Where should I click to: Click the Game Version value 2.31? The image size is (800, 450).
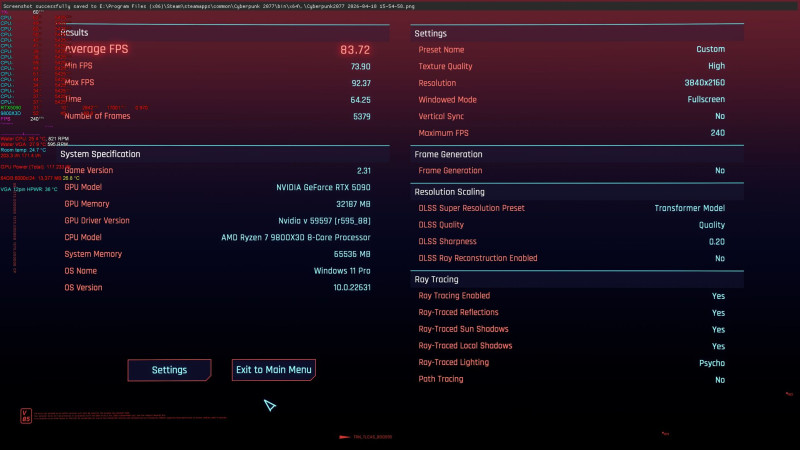pos(364,170)
